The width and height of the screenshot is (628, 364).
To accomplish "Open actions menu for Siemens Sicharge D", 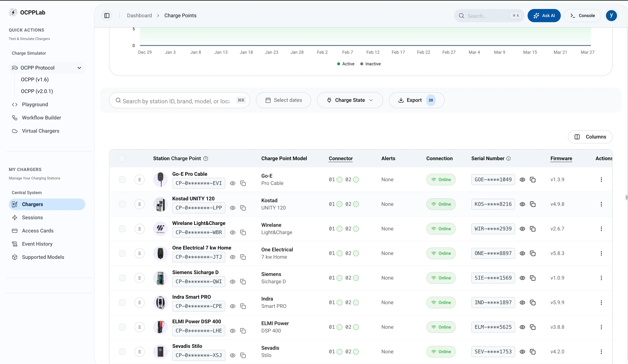I will tap(601, 278).
